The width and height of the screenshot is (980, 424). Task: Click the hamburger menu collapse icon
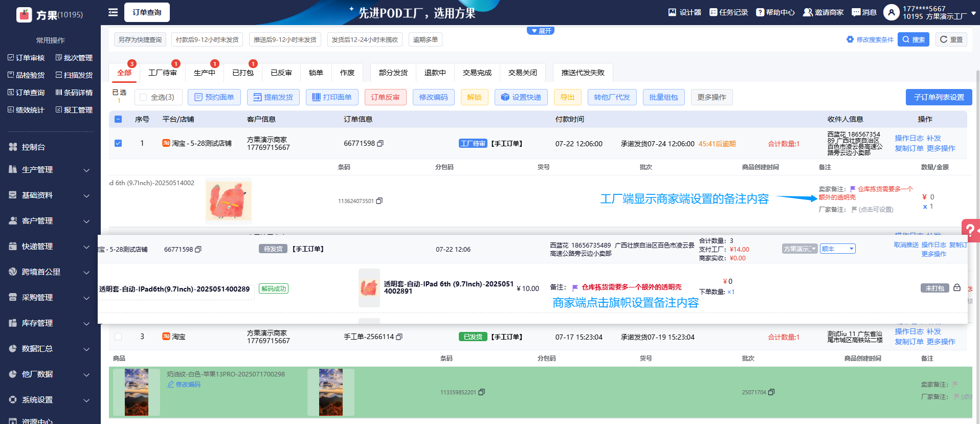[113, 12]
